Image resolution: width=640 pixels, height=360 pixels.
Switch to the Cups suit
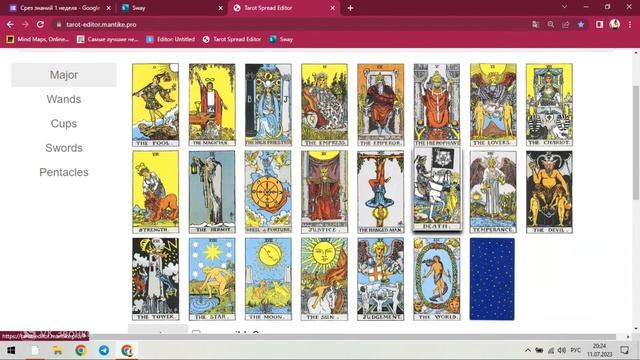point(64,123)
